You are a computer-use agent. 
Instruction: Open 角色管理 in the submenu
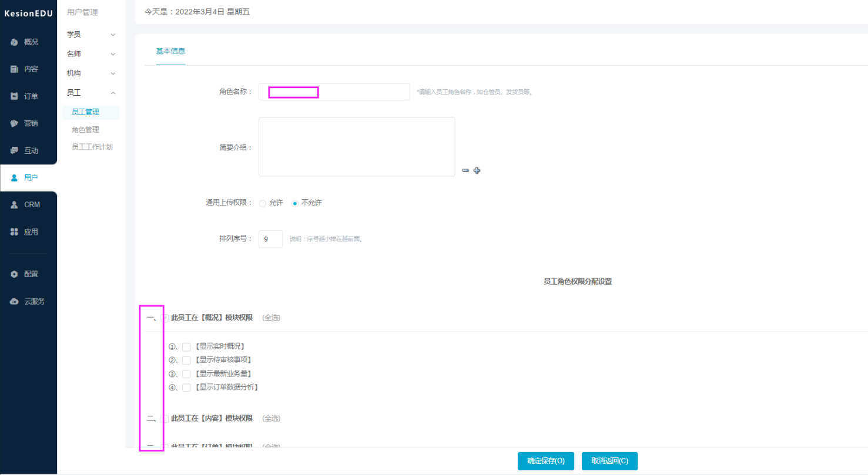click(x=85, y=130)
